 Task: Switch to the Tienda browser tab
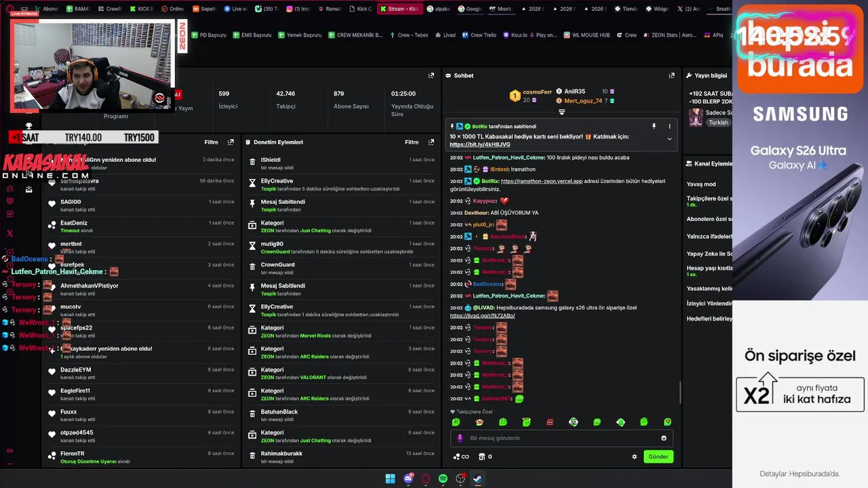[625, 9]
